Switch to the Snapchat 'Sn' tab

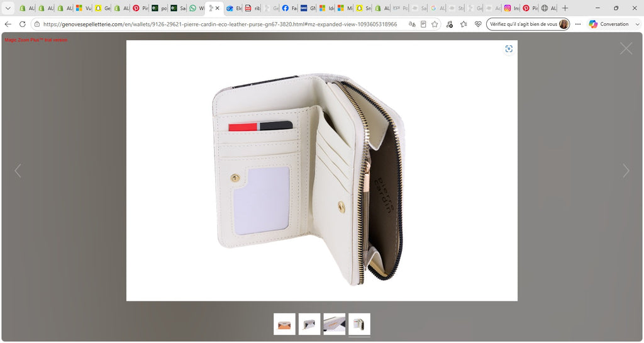coord(363,8)
